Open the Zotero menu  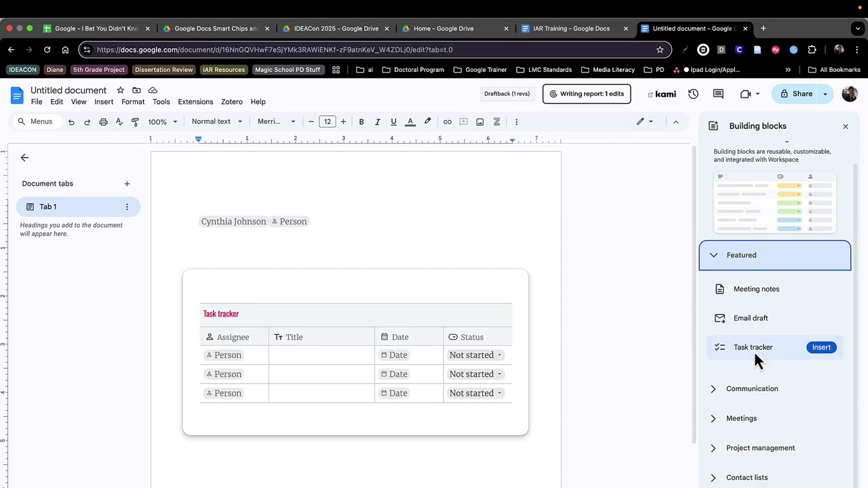point(232,102)
